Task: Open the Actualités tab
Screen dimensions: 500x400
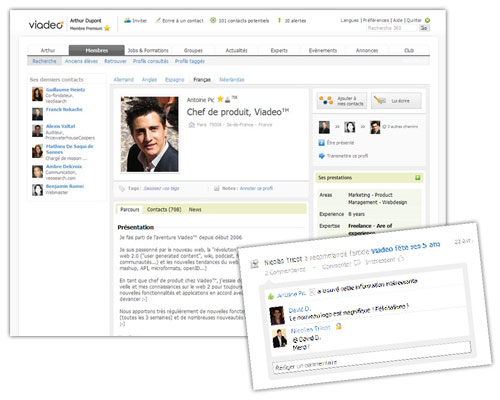Action: point(236,50)
